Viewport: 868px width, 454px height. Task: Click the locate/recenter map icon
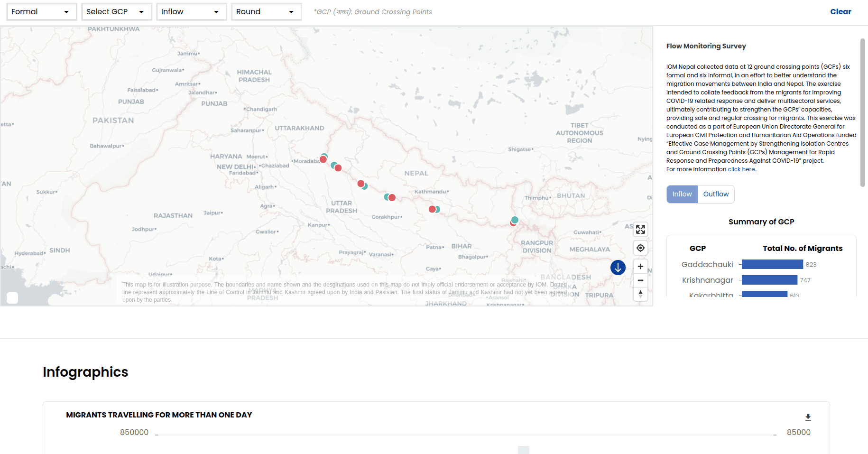pos(640,248)
